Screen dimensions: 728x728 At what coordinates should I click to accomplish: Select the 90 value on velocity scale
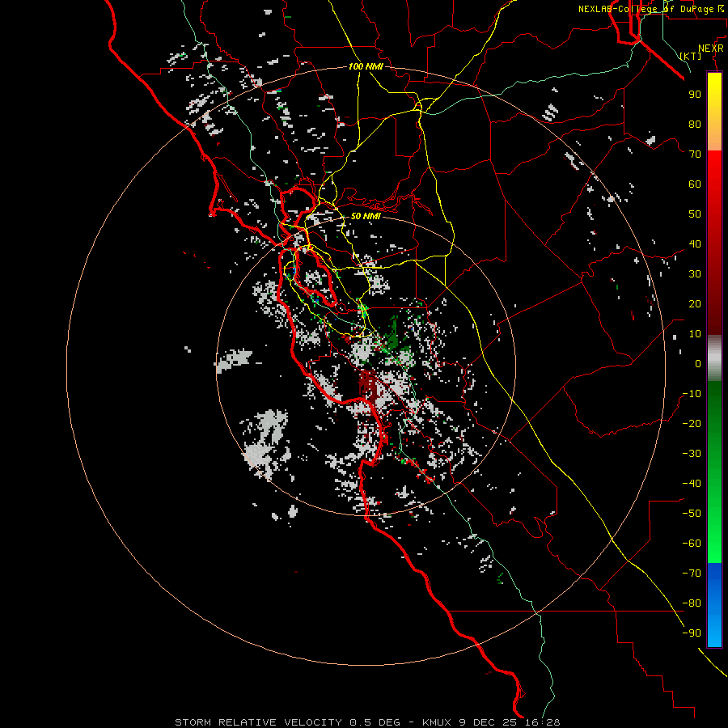695,95
